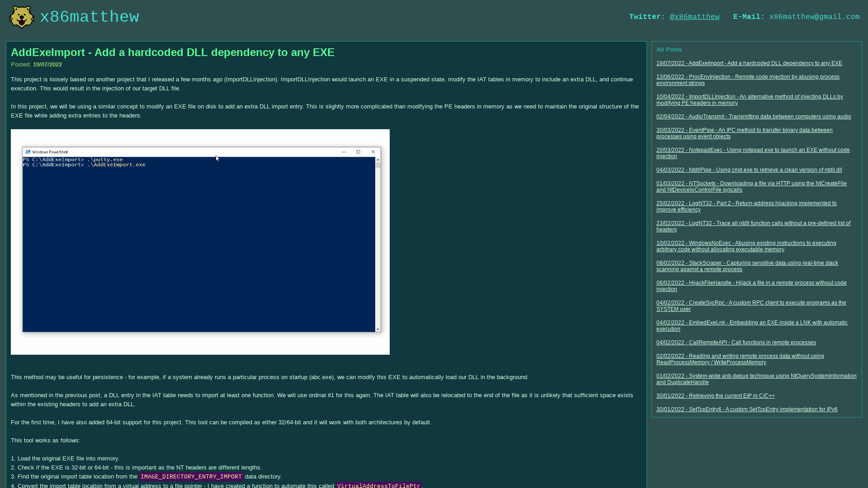Viewport: 868px width, 488px height.
Task: Open the CallRemoteAPI post link
Action: pos(736,342)
